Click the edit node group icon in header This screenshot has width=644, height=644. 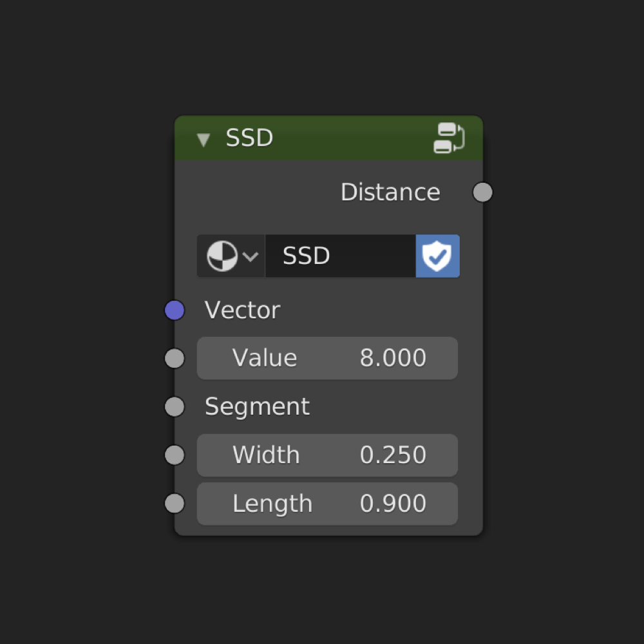click(449, 138)
